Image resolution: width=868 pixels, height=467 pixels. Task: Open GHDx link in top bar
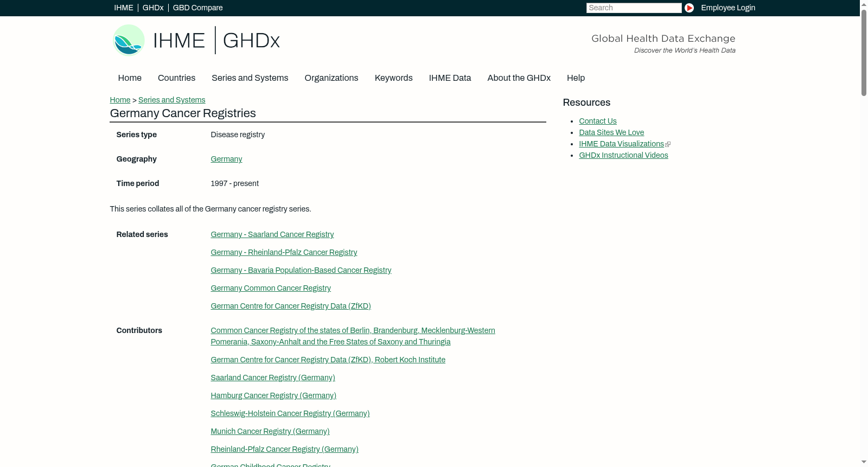coord(153,8)
